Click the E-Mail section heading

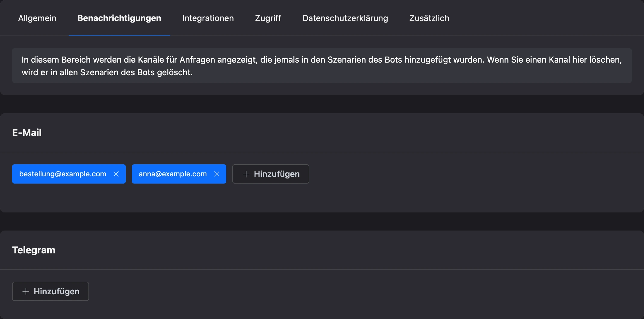coord(27,133)
